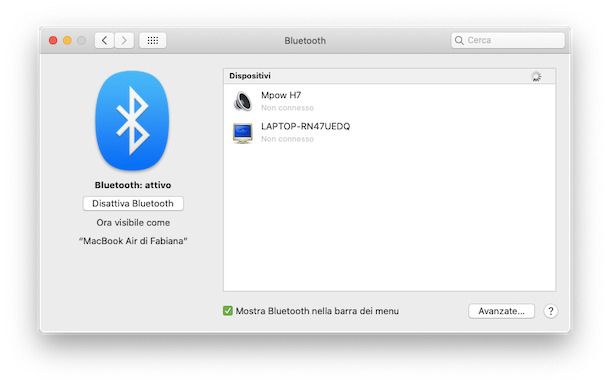This screenshot has height=385, width=610.
Task: Click the Bluetooth window title
Action: [305, 40]
